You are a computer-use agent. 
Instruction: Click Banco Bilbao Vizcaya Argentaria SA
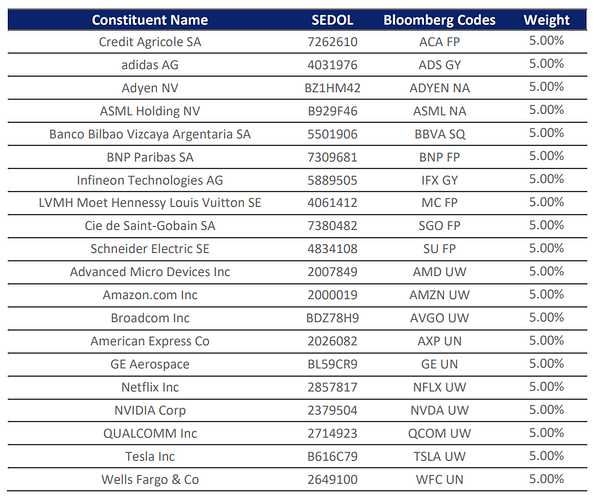pos(150,134)
